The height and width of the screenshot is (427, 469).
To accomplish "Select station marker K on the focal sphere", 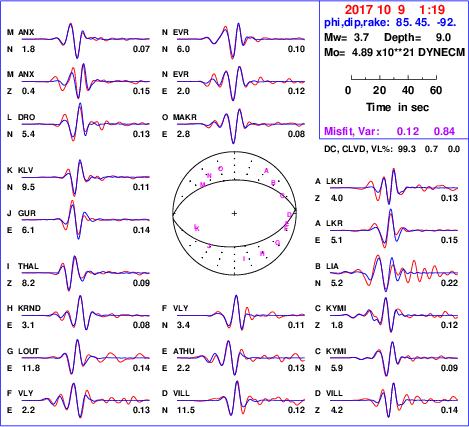I will pos(197,228).
